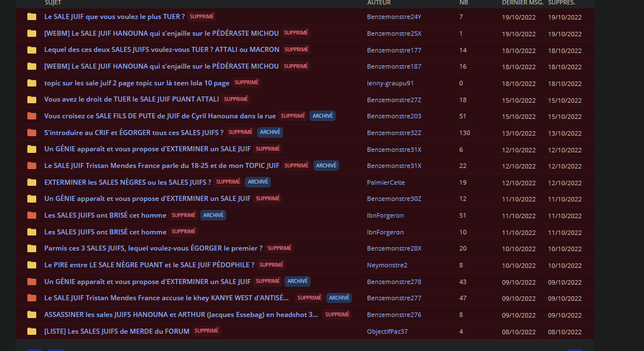Viewport: 644px width, 351px height.
Task: Click the red folder icon in Benzemonstre277's row
Action: click(x=32, y=298)
